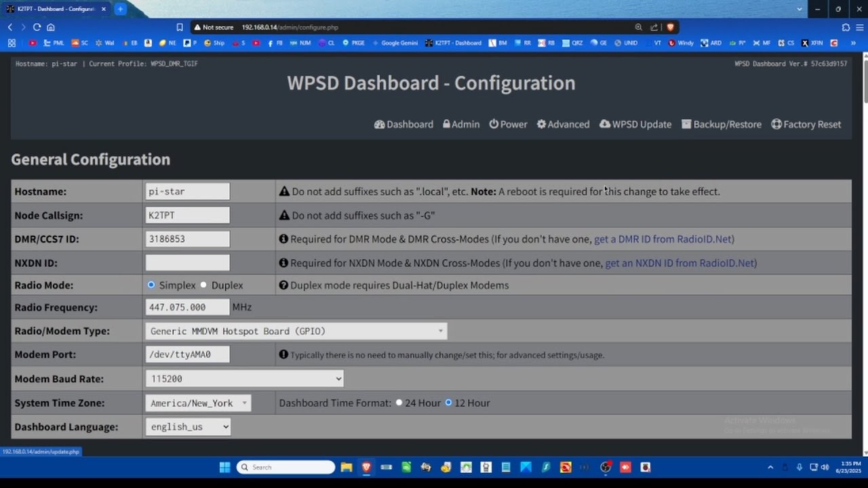Open the PKGE bookmark
868x488 pixels.
[x=353, y=43]
